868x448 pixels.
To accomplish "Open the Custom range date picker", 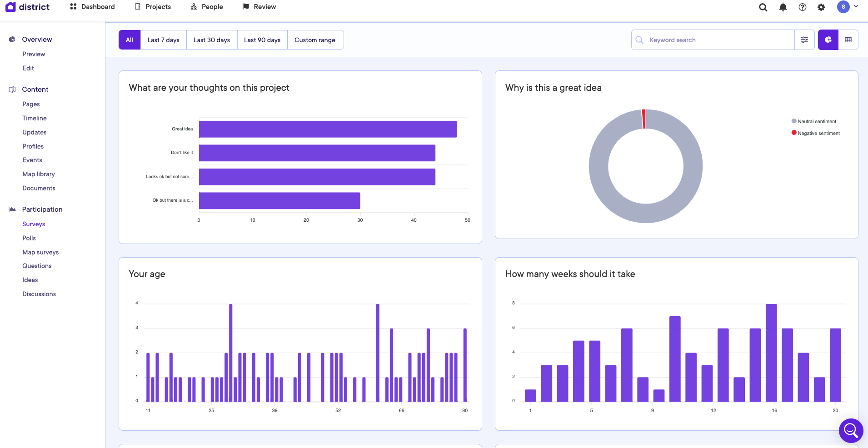I will click(x=315, y=40).
